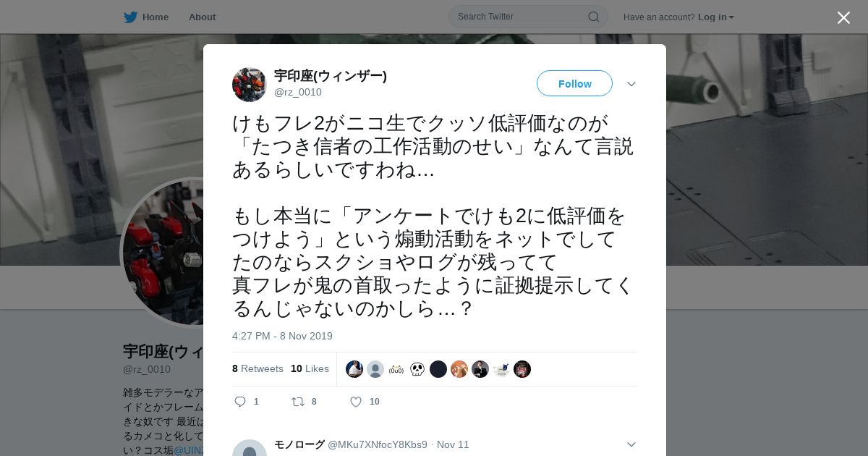This screenshot has height=456, width=868.
Task: Click the tweet author's profile avatar
Action: click(x=250, y=85)
